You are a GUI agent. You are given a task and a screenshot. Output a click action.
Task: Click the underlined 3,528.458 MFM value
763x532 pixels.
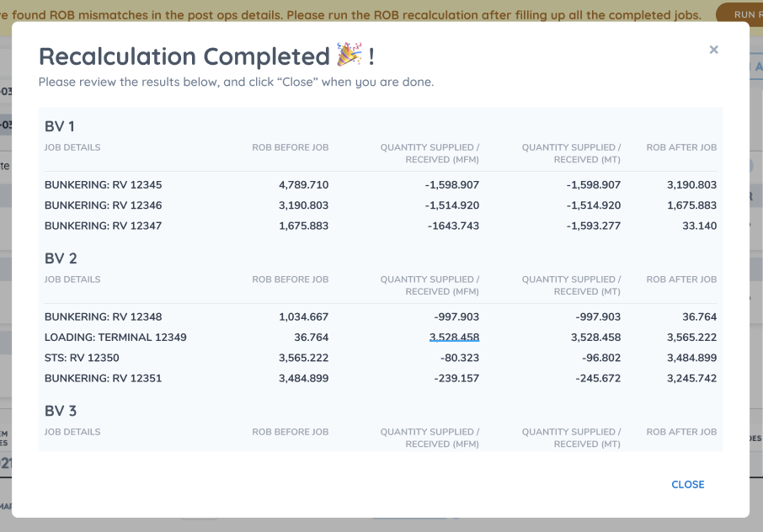(454, 338)
